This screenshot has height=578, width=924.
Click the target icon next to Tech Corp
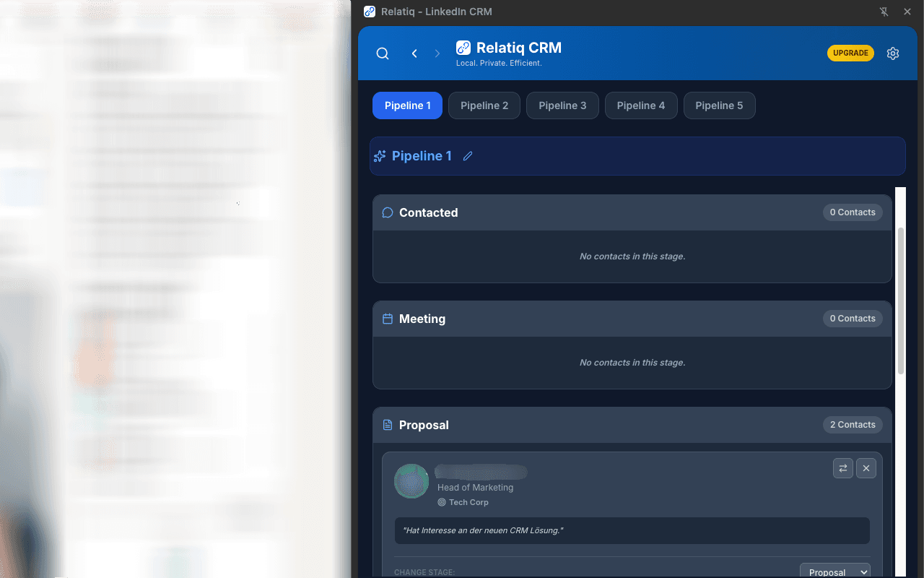point(442,502)
